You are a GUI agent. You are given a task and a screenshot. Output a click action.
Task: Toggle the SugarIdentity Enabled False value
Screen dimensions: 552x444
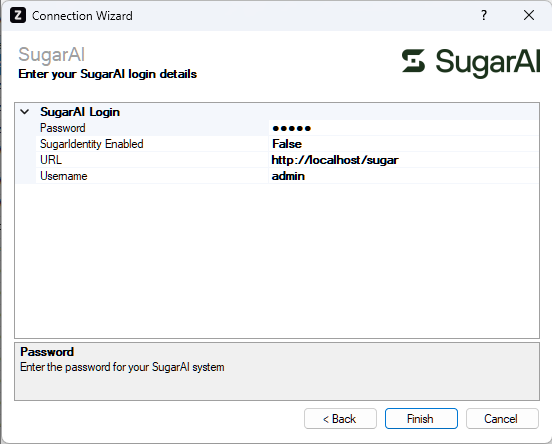[x=403, y=144]
